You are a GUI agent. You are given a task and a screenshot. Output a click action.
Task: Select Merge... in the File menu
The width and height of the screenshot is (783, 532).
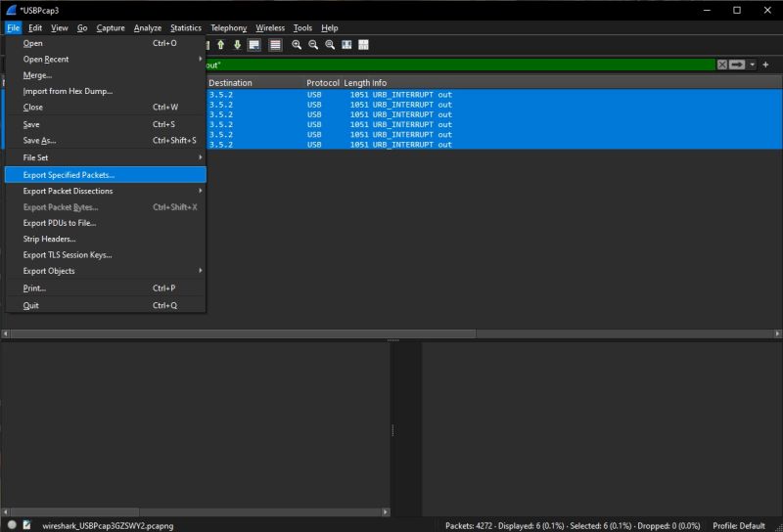click(x=106, y=75)
